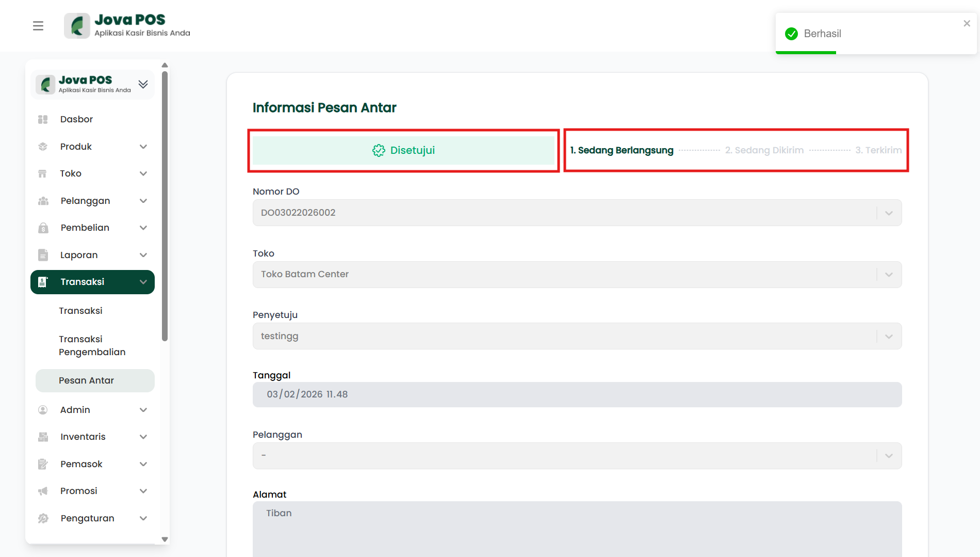Viewport: 980px width, 557px height.
Task: Click the Promosi megaphone icon
Action: 43,491
